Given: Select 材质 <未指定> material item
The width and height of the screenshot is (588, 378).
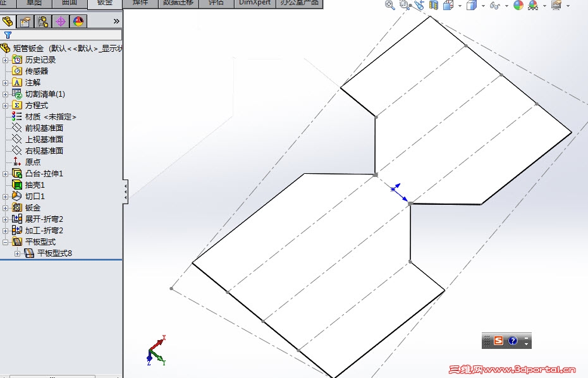Looking at the screenshot, I should point(51,117).
